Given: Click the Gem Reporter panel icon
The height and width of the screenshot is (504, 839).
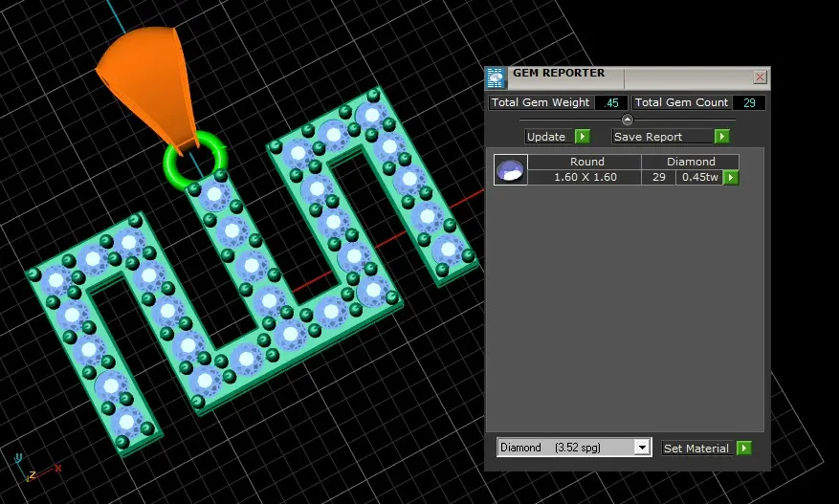Looking at the screenshot, I should pos(495,78).
